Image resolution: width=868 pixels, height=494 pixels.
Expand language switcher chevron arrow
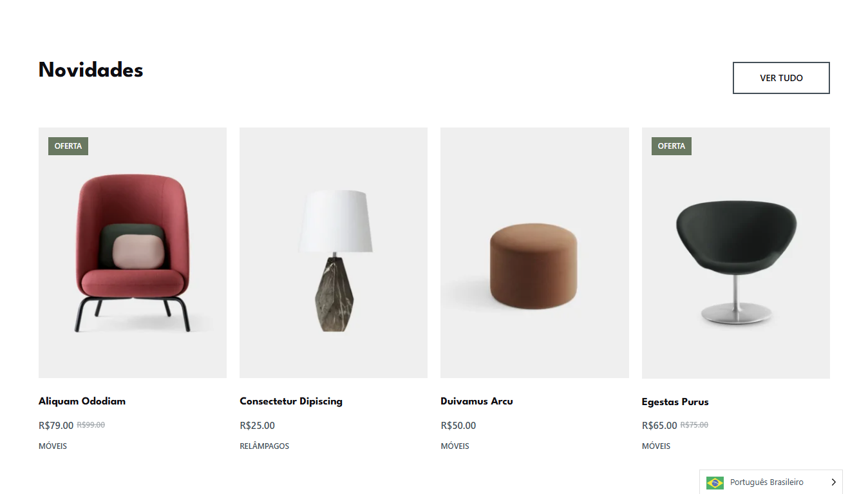[x=833, y=482]
